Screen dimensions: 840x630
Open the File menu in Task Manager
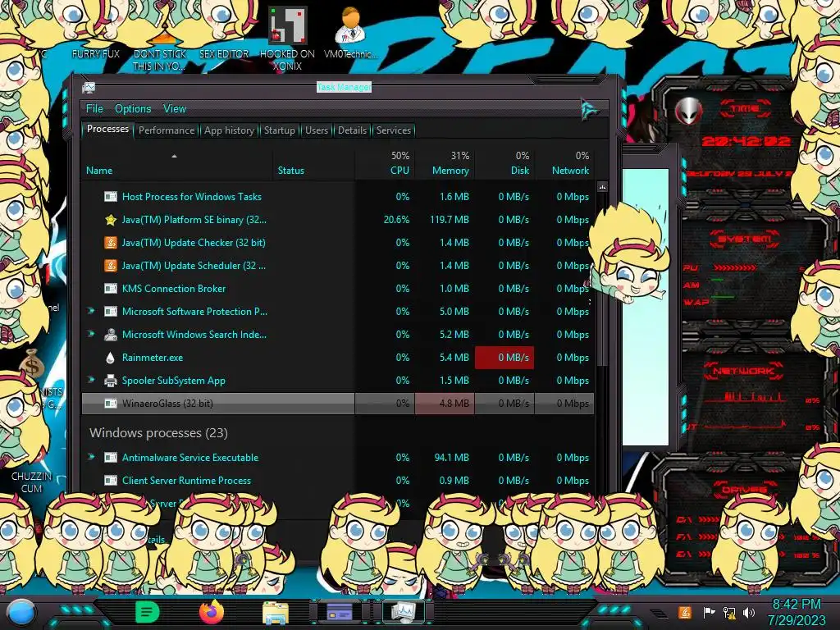94,108
